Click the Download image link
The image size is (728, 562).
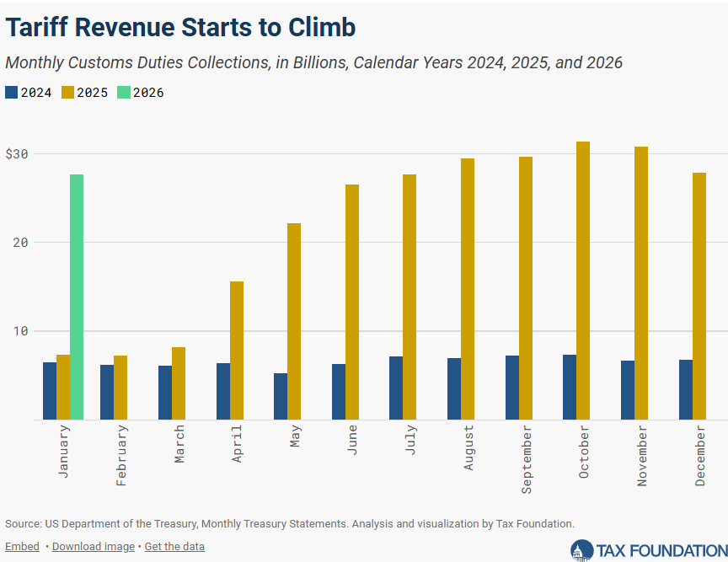pos(93,546)
